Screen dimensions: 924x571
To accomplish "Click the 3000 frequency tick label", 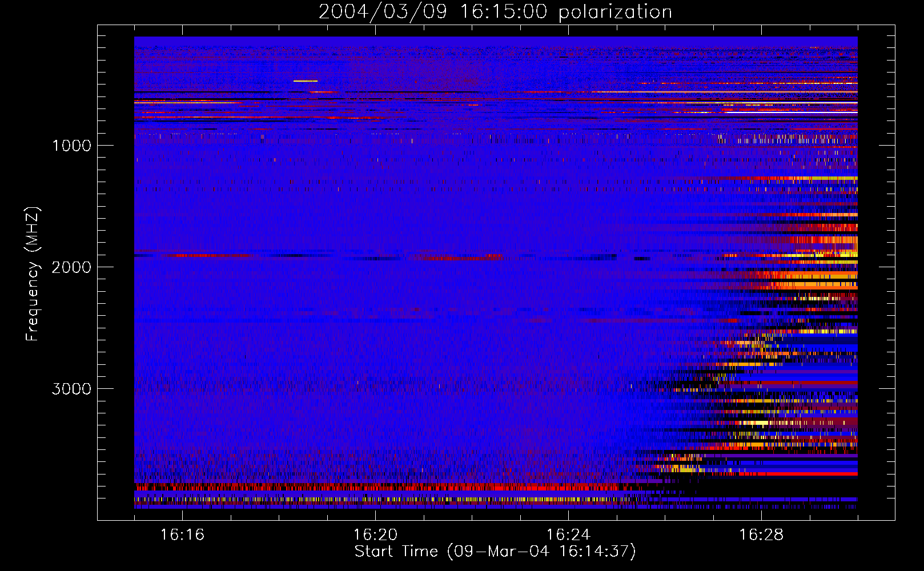I will (x=71, y=389).
